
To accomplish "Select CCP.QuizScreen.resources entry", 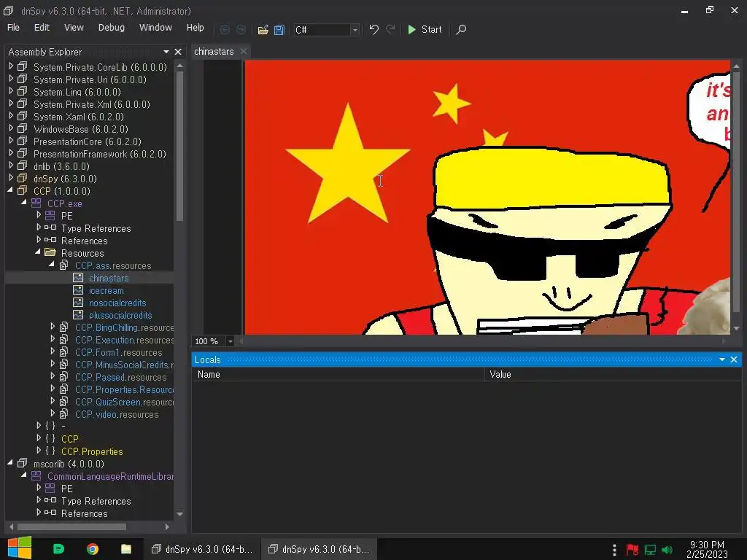I will [124, 402].
